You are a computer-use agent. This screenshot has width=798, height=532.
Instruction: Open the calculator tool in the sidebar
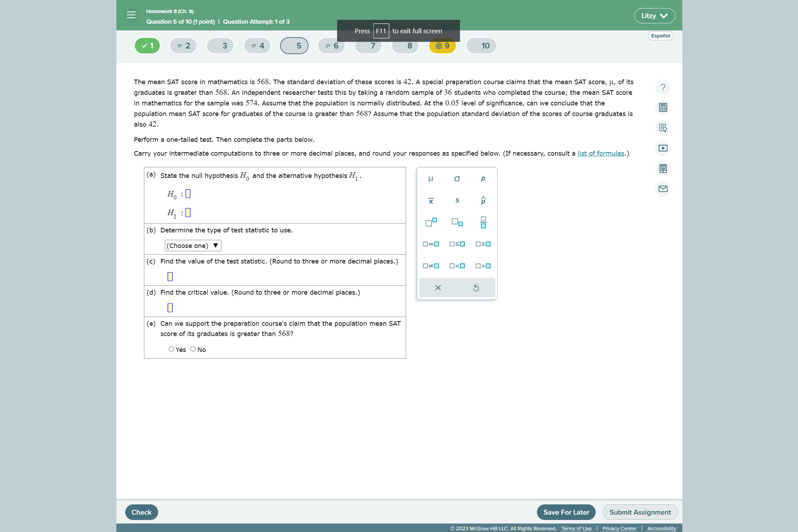pos(663,108)
